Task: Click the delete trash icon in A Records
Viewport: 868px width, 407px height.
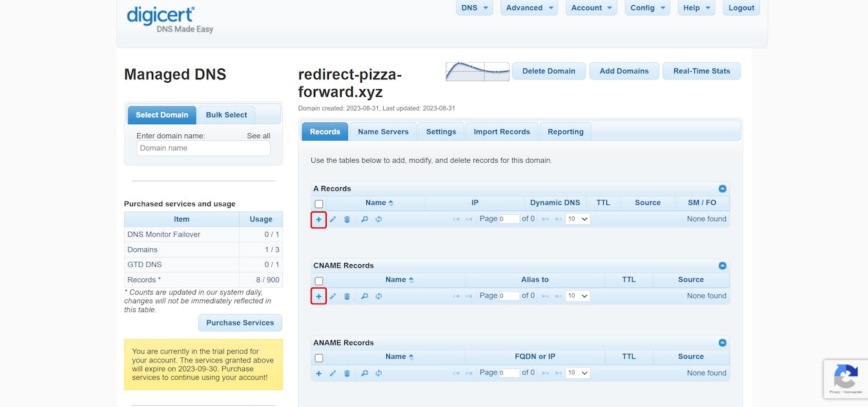Action: (347, 220)
